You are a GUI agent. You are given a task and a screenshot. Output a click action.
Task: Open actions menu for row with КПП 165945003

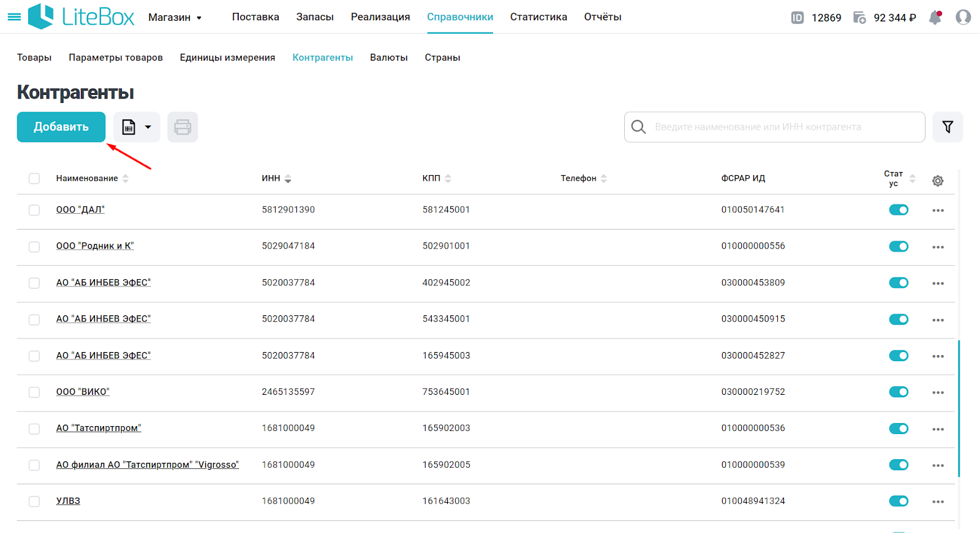(x=938, y=356)
